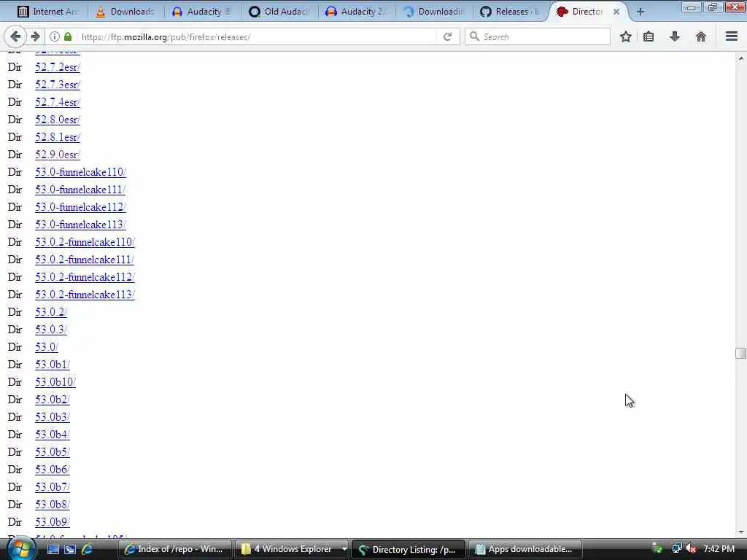This screenshot has width=747, height=560.
Task: Click the network tray icon
Action: (x=676, y=549)
